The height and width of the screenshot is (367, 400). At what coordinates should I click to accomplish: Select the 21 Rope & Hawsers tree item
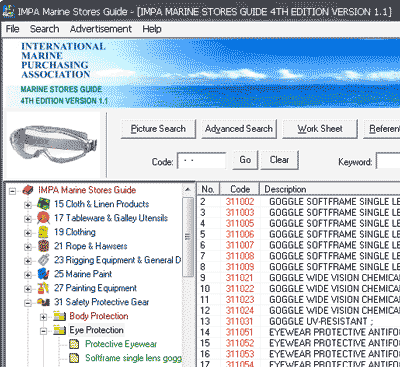pyautogui.click(x=91, y=246)
